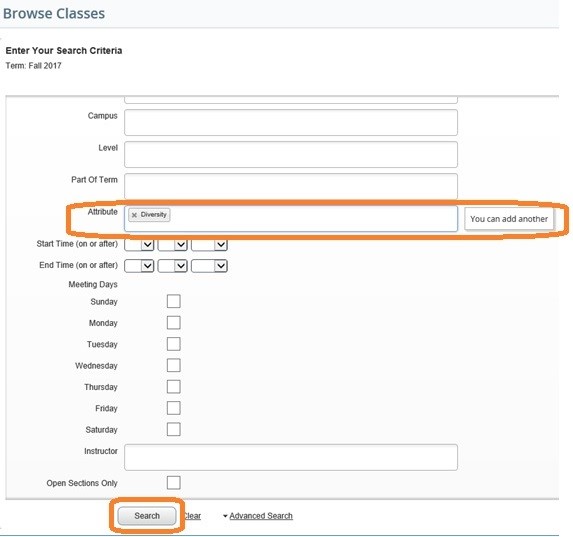Click into the Part Of Term field
This screenshot has height=537, width=573.
coord(291,186)
